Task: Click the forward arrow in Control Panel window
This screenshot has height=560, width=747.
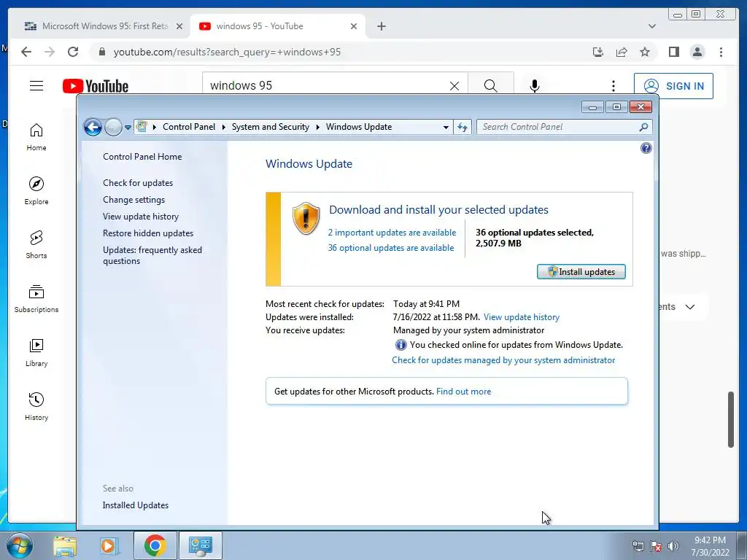Action: [113, 127]
